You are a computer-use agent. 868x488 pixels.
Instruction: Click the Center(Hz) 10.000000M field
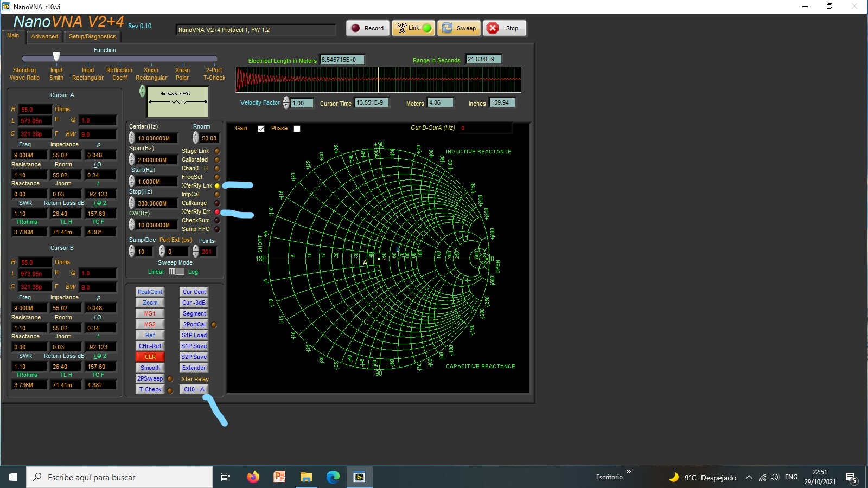156,138
